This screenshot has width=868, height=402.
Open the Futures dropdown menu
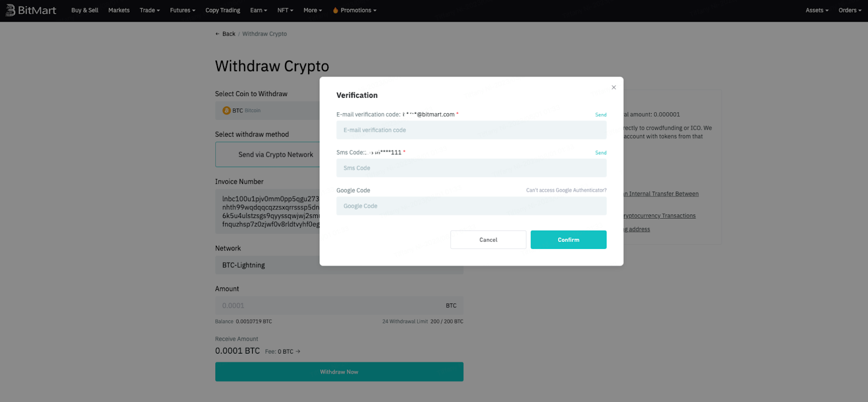(183, 10)
